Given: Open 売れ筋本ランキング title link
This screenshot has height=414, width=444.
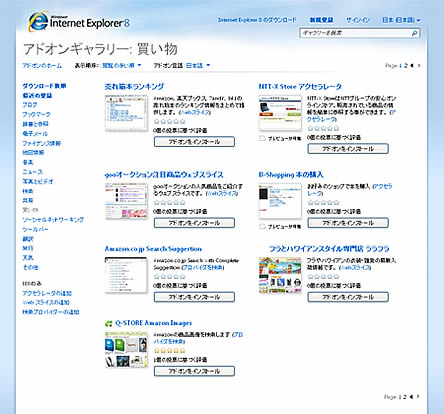Looking at the screenshot, I should click(x=134, y=87).
